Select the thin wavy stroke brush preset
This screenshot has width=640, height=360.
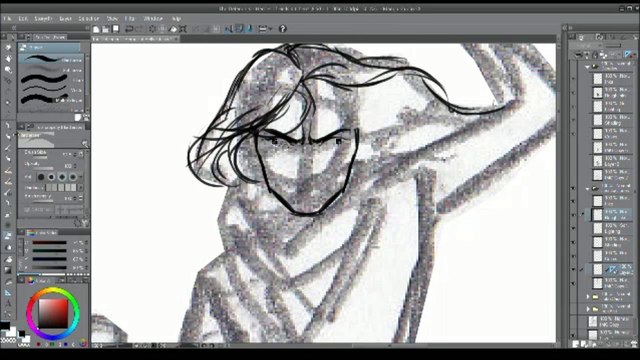click(x=51, y=89)
